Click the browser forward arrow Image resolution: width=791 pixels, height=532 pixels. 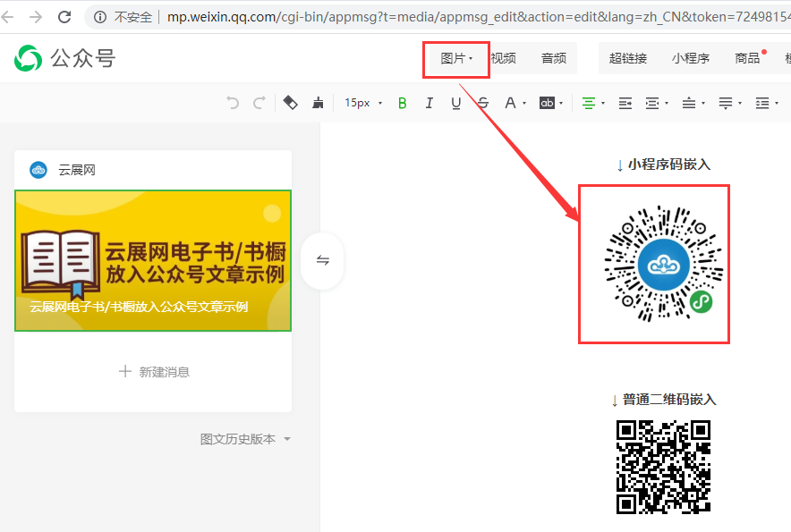coord(36,17)
